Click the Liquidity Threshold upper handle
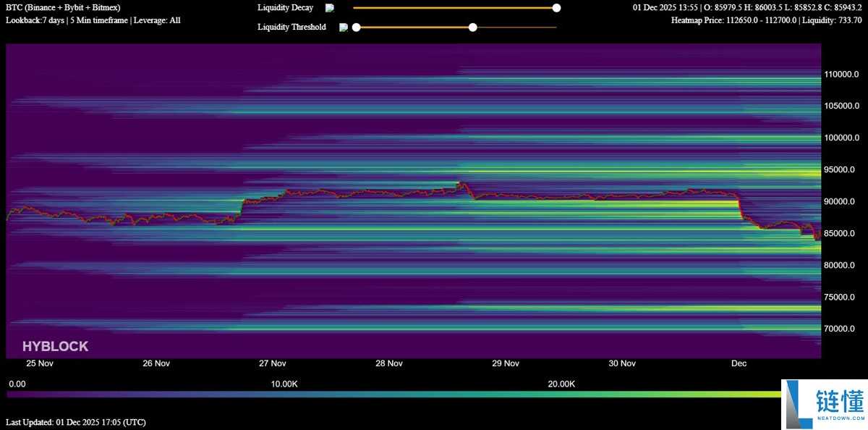Image resolution: width=868 pixels, height=430 pixels. tap(473, 28)
